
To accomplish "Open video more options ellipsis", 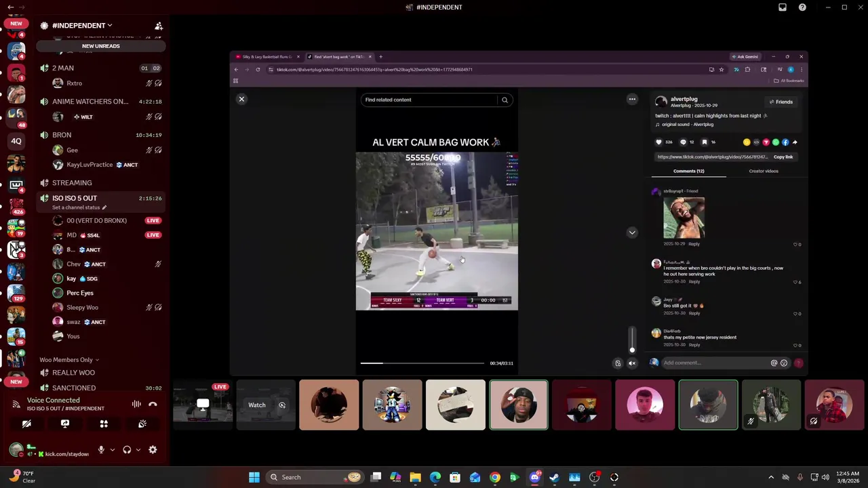I will click(632, 99).
